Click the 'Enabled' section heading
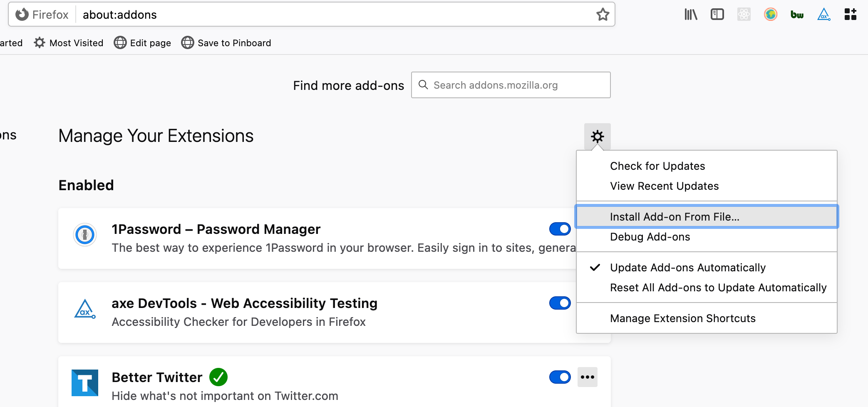This screenshot has height=407, width=868. click(86, 185)
